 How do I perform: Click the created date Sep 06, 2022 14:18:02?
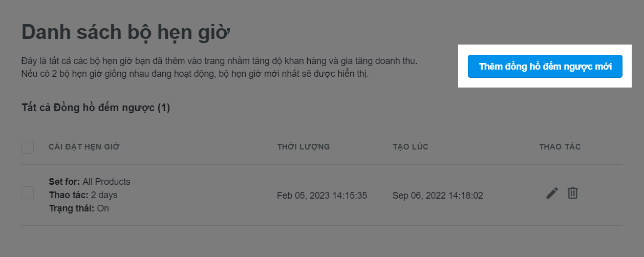point(438,196)
